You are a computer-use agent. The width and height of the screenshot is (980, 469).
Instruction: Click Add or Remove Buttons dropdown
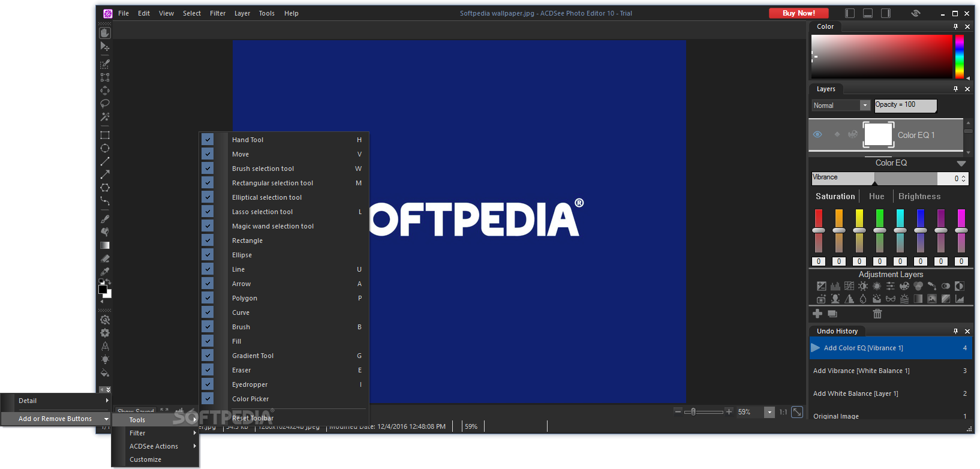[x=56, y=419]
